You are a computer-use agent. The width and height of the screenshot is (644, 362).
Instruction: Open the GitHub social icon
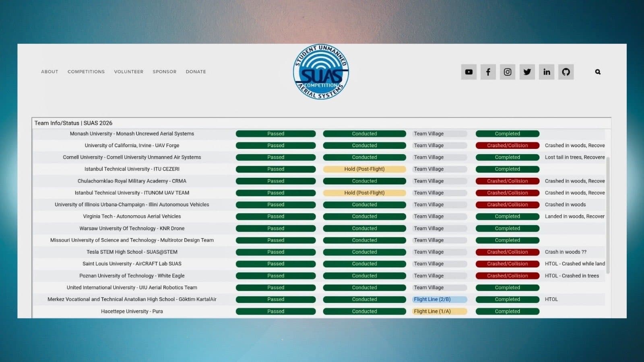(566, 72)
